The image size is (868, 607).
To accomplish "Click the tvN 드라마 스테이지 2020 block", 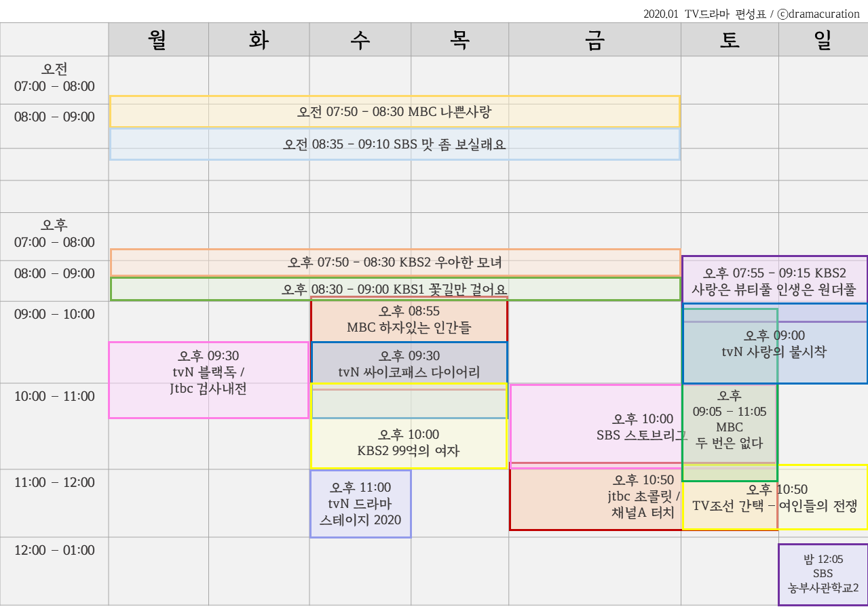I will tap(360, 504).
